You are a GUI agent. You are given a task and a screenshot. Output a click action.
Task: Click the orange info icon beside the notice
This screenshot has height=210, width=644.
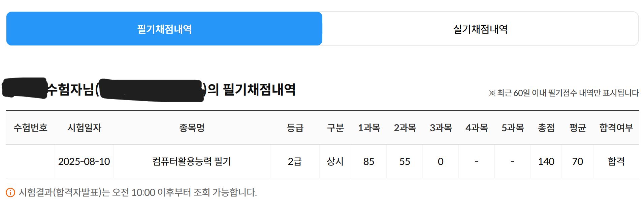10,193
